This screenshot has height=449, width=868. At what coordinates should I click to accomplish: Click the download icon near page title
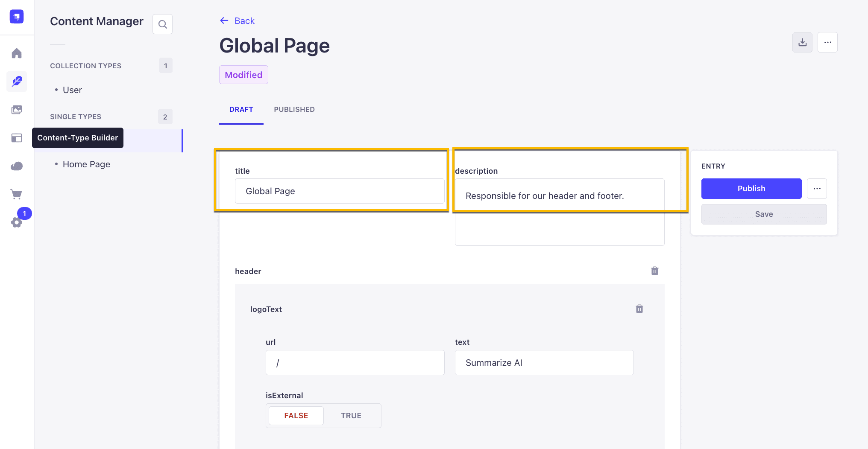802,42
